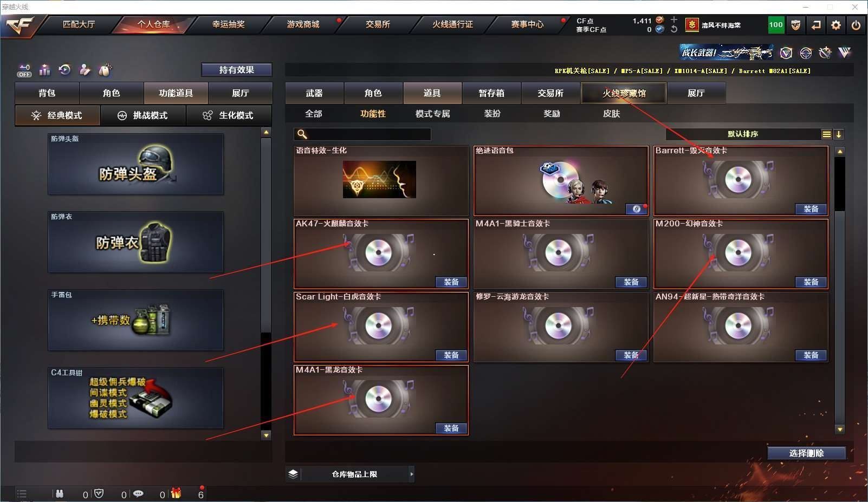Screen dimensions: 868x502
Task: Click the replay history icon
Action: pyautogui.click(x=64, y=70)
